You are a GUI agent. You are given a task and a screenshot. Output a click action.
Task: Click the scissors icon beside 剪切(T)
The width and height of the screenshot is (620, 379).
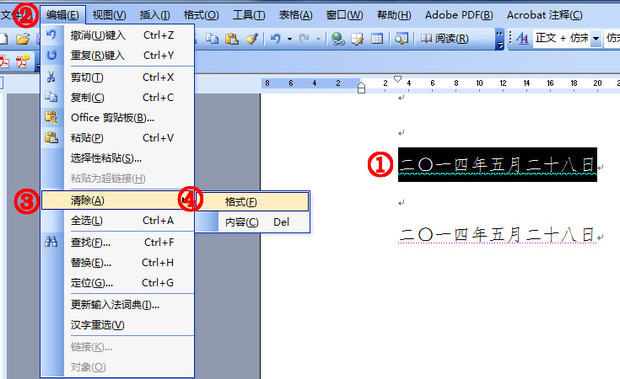51,77
